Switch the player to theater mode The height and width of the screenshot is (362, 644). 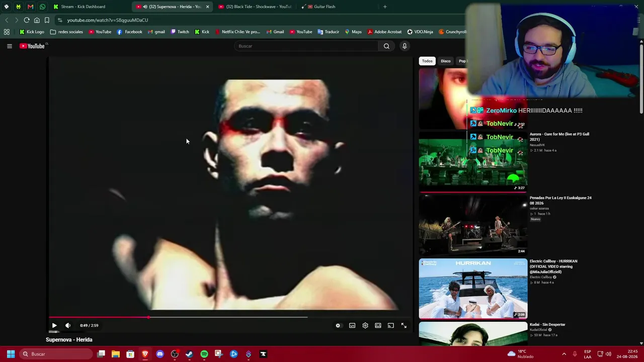point(378,325)
